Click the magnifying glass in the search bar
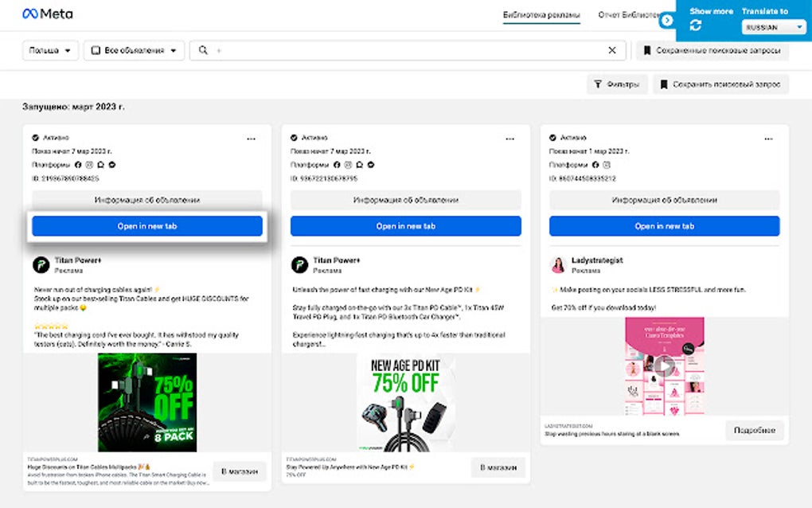 click(205, 50)
